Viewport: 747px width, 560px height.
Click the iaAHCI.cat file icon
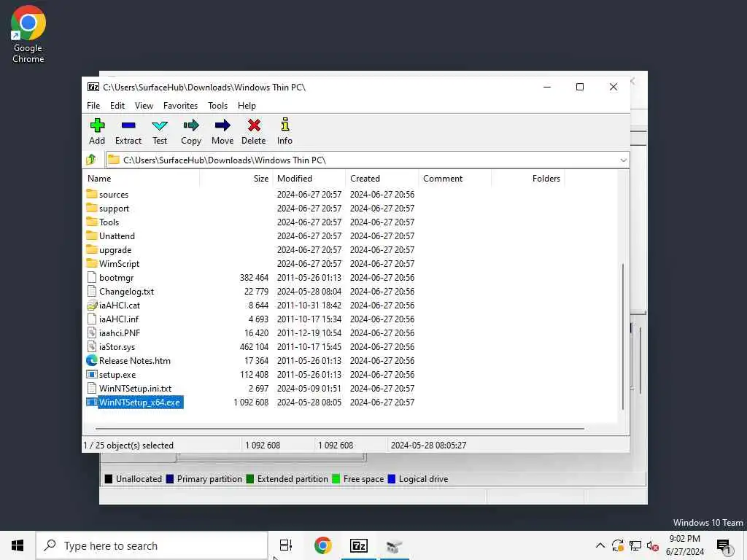tap(92, 306)
